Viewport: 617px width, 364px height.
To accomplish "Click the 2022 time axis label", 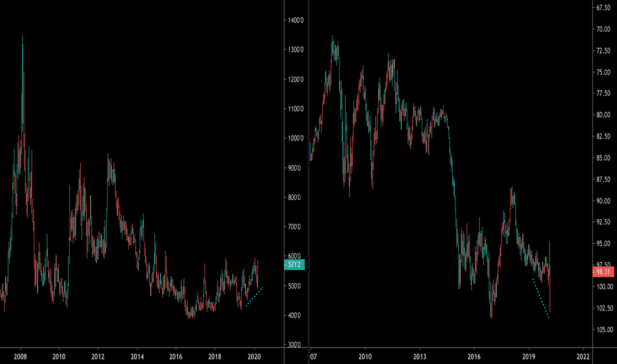I will [583, 357].
